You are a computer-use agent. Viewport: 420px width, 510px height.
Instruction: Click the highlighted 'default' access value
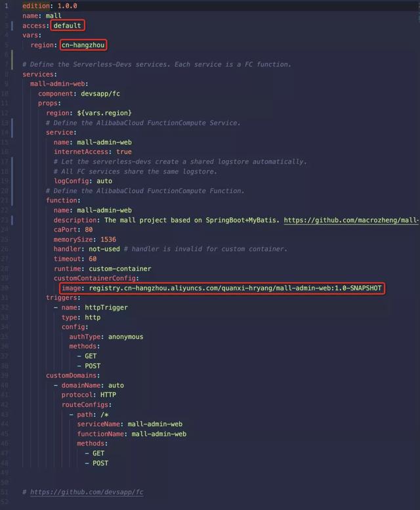[68, 26]
